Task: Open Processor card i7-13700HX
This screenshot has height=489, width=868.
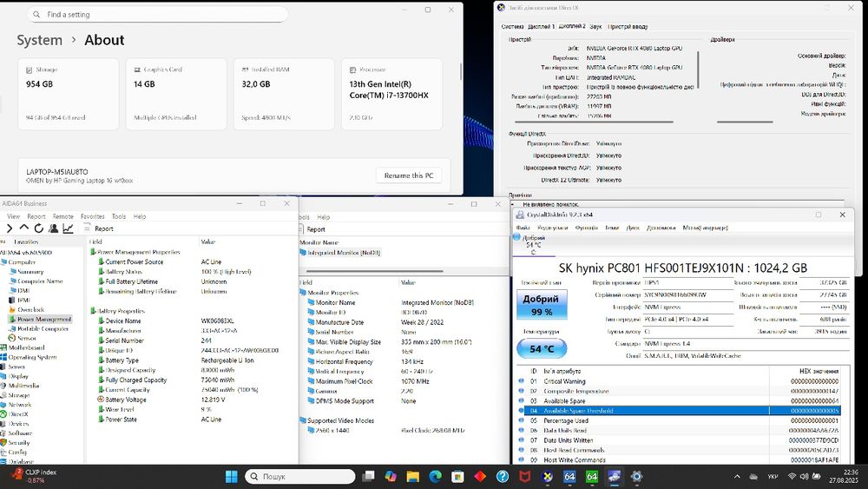Action: 392,94
